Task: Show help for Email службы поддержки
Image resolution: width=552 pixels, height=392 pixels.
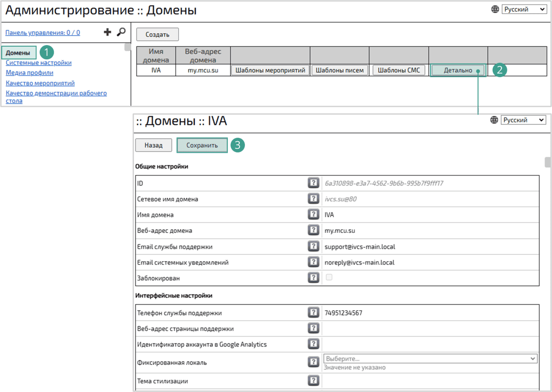Action: 313,246
